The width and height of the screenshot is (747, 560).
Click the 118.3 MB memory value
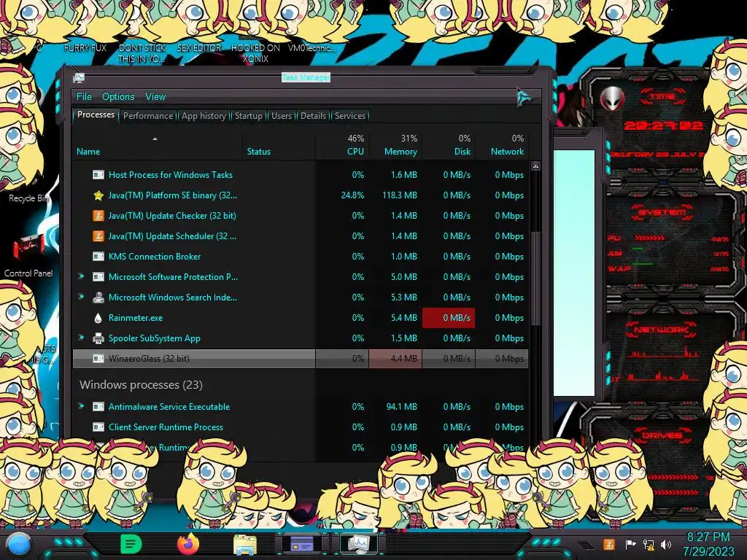click(399, 195)
